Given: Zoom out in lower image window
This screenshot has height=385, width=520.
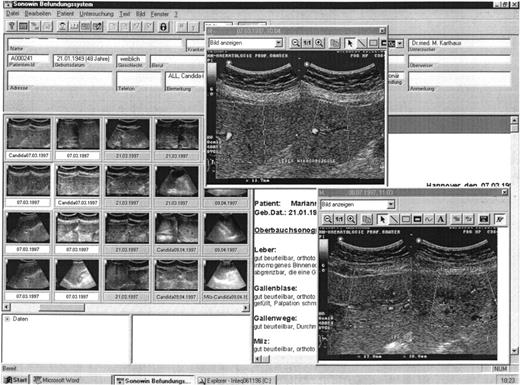Looking at the screenshot, I should 327,219.
